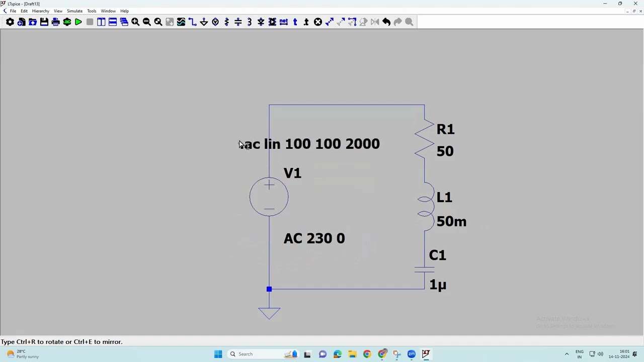Screen dimensions: 644x362
Task: Click the green Run simulation arrow
Action: click(x=78, y=22)
